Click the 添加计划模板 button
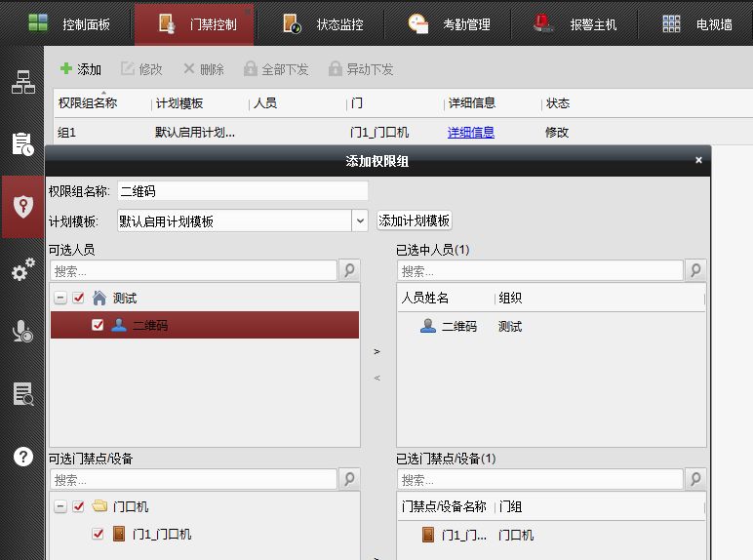 click(x=415, y=221)
